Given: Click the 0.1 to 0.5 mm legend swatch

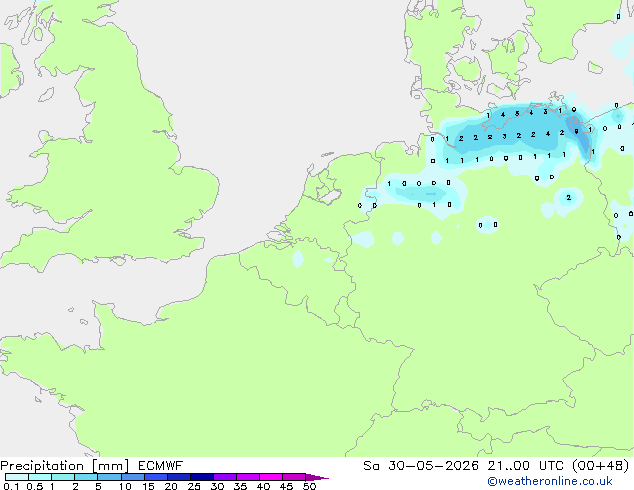Looking at the screenshot, I should click(x=17, y=477).
